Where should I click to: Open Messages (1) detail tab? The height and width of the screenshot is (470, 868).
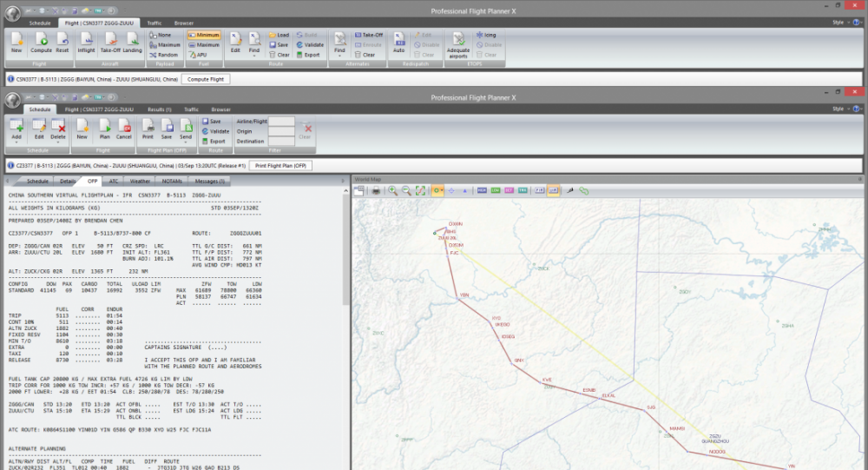coord(209,182)
